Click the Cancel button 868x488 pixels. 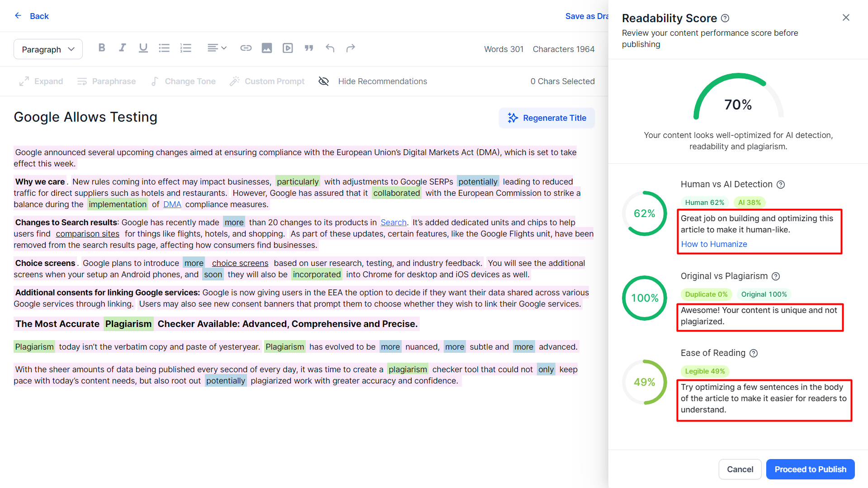point(740,469)
